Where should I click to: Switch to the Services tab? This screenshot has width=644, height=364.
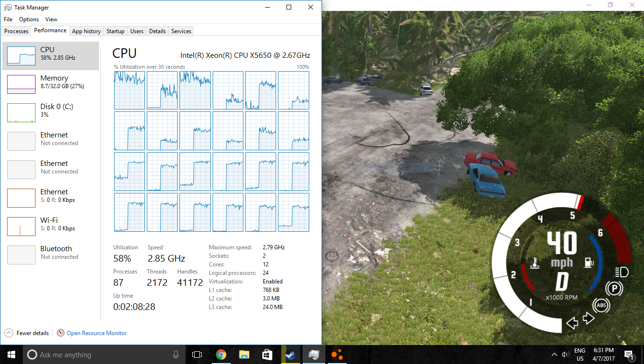(181, 31)
